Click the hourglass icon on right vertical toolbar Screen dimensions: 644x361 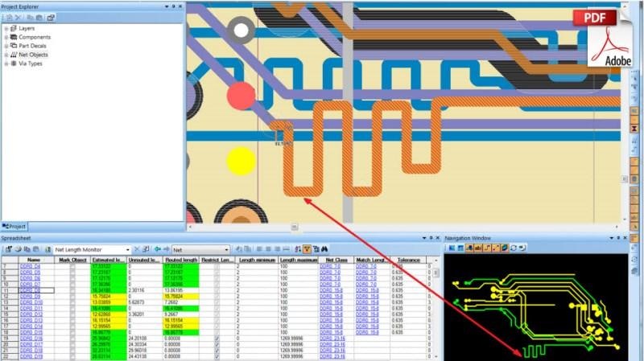pos(634,129)
